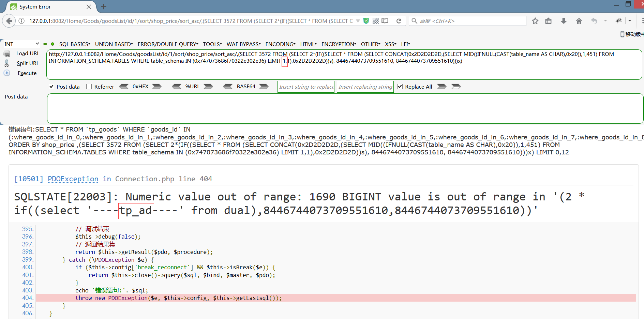The image size is (644, 319).
Task: Click solid arrow right after Replace All
Action: (442, 87)
